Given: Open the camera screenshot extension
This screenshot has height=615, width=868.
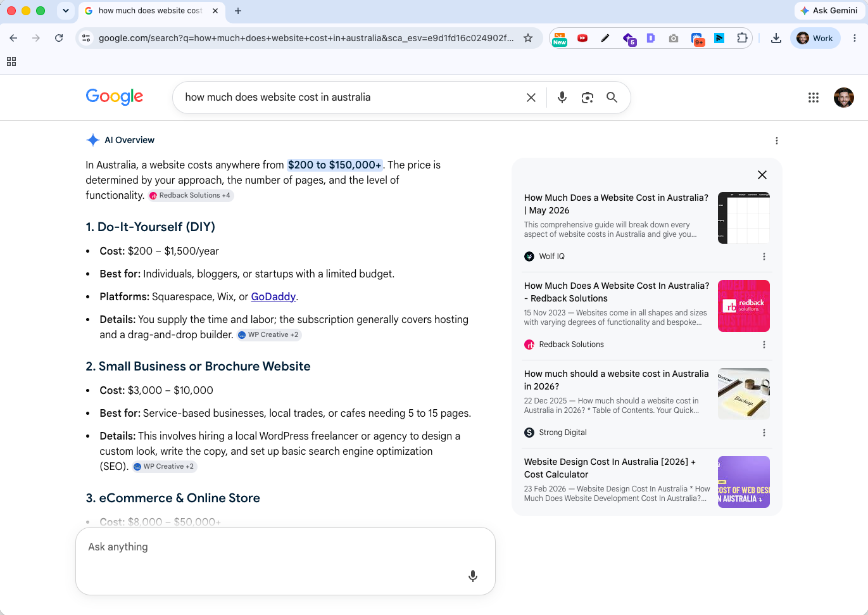Looking at the screenshot, I should point(674,38).
